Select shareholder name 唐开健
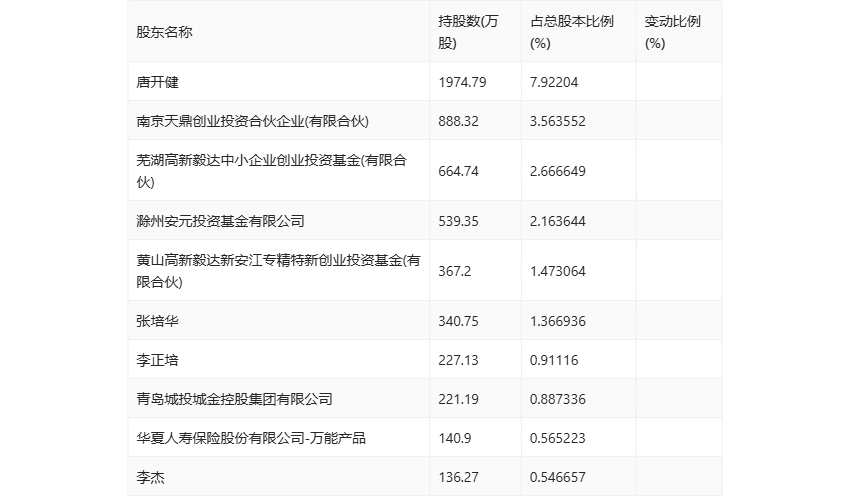 [x=157, y=82]
